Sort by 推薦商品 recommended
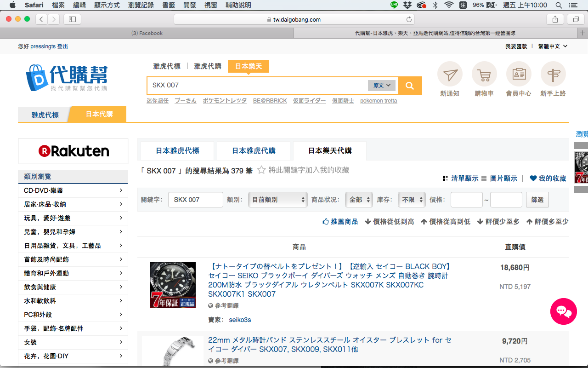This screenshot has width=588, height=368. pyautogui.click(x=340, y=222)
